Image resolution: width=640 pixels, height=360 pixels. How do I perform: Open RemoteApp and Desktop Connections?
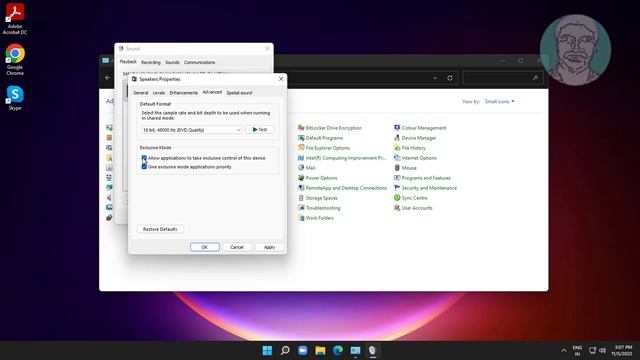[342, 188]
